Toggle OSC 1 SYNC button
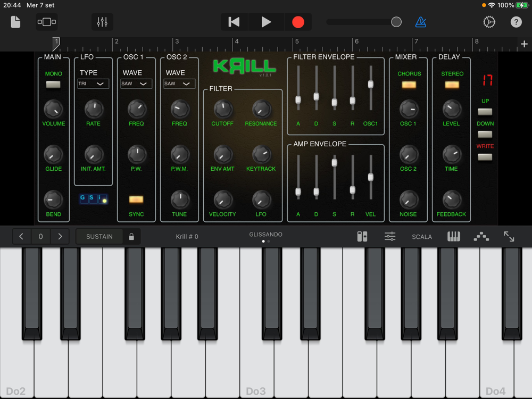The image size is (532, 399). [136, 199]
